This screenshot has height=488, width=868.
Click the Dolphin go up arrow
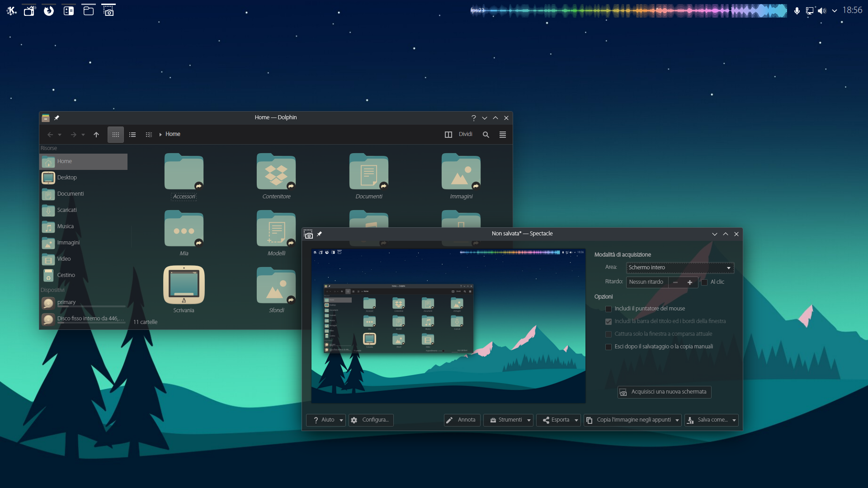pos(96,135)
